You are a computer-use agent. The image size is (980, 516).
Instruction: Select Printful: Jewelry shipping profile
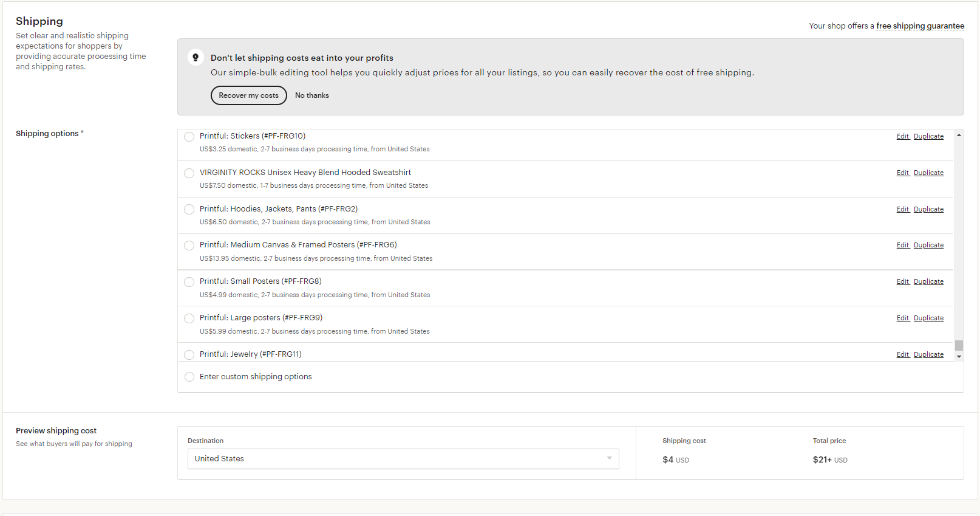click(189, 355)
